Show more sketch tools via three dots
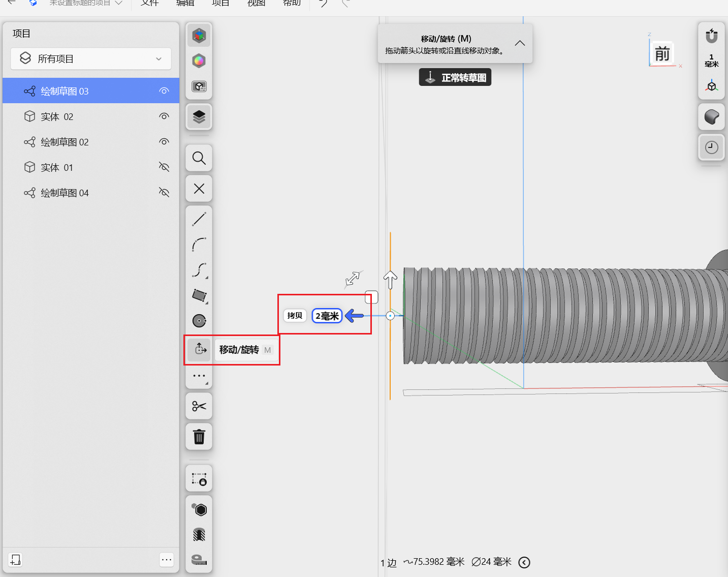This screenshot has height=577, width=728. click(199, 376)
